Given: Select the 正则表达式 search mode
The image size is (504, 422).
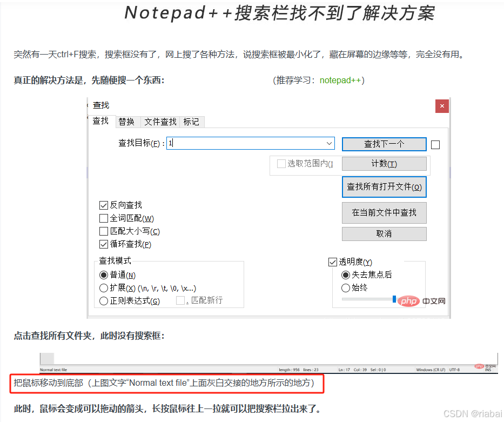Looking at the screenshot, I should [103, 301].
